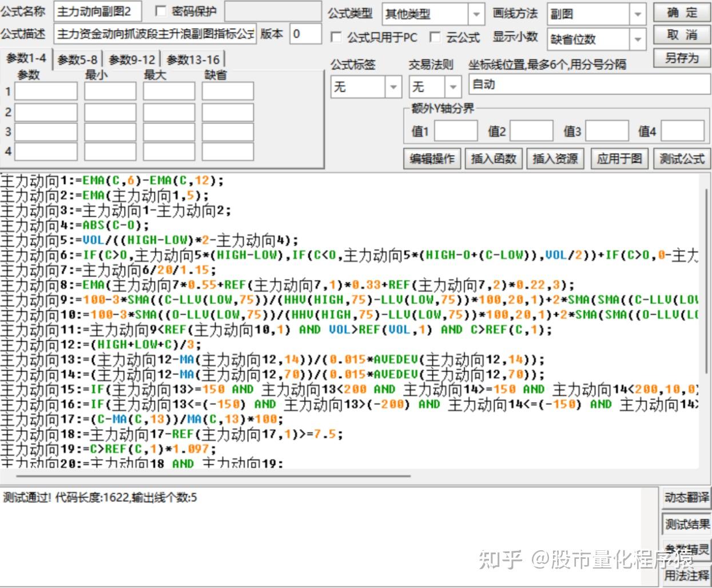Click the 用法注释 button
The image size is (712, 588).
[x=686, y=575]
